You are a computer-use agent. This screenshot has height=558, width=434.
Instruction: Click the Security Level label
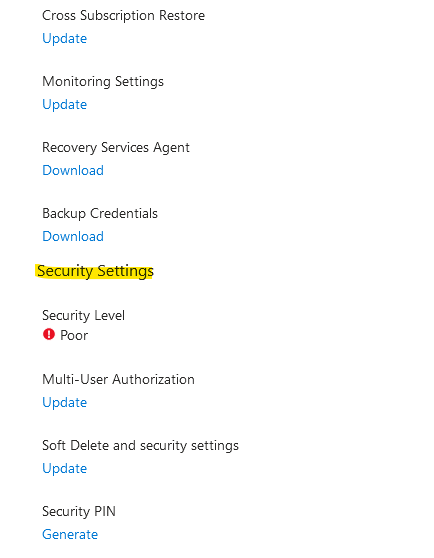pyautogui.click(x=83, y=315)
